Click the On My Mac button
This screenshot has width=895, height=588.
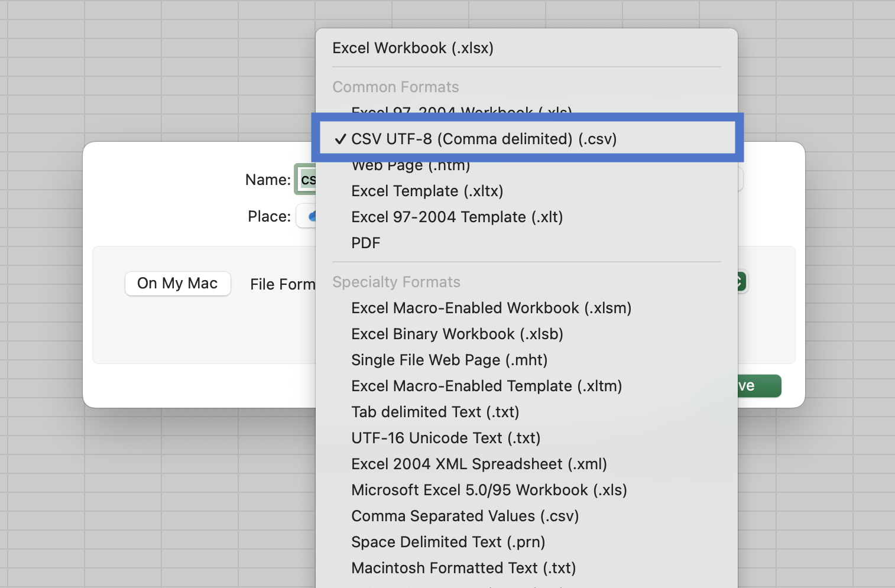coord(177,284)
